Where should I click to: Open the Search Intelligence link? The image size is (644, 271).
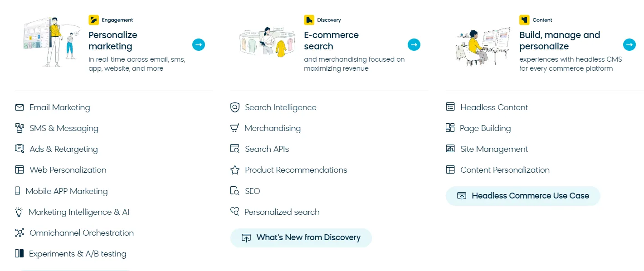[280, 107]
